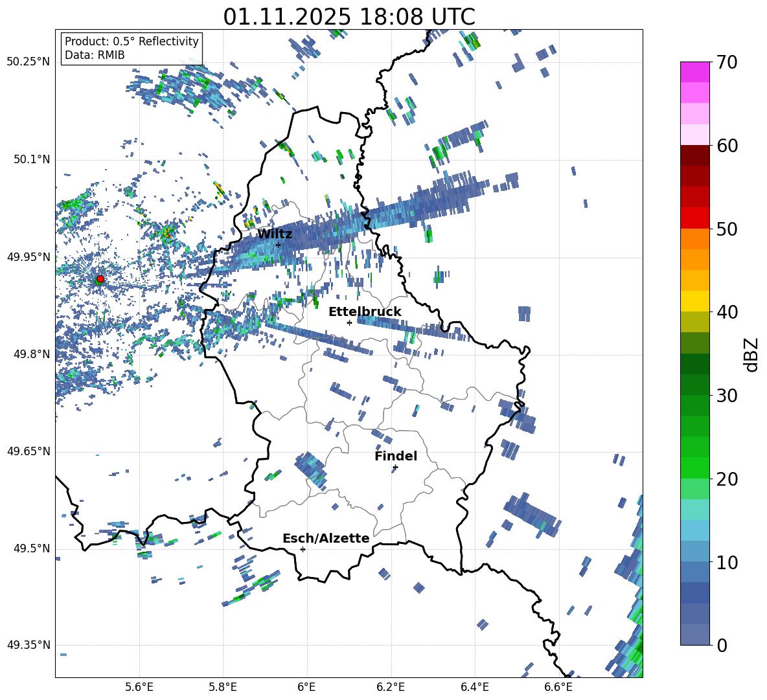767x700 pixels.
Task: Click the 49.5°N latitude label
Action: 32,548
